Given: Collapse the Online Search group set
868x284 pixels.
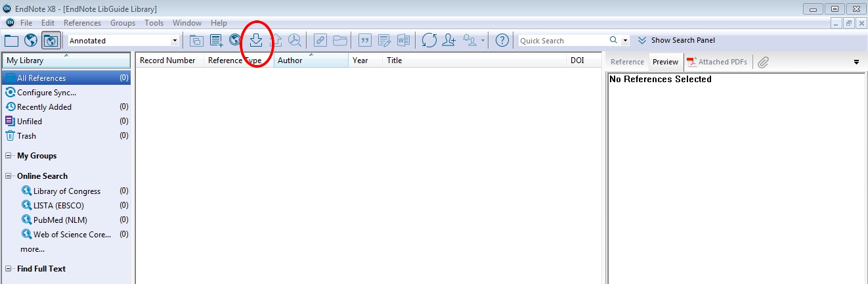Looking at the screenshot, I should pos(9,176).
